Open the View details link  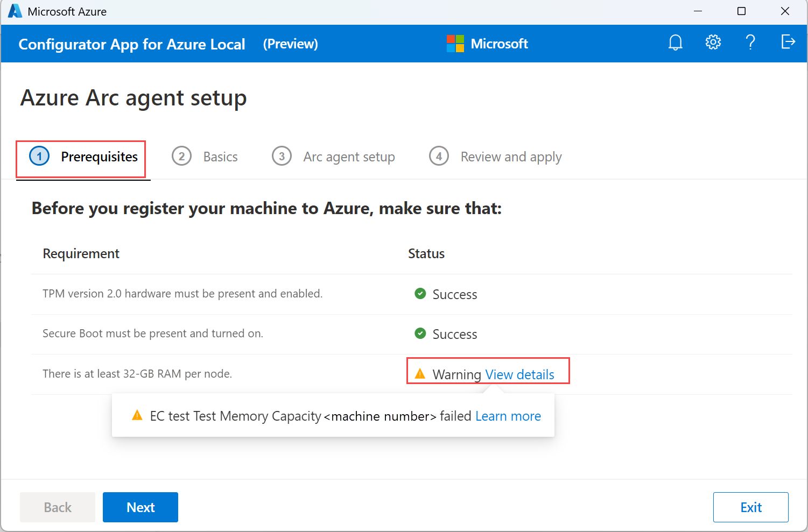[519, 374]
